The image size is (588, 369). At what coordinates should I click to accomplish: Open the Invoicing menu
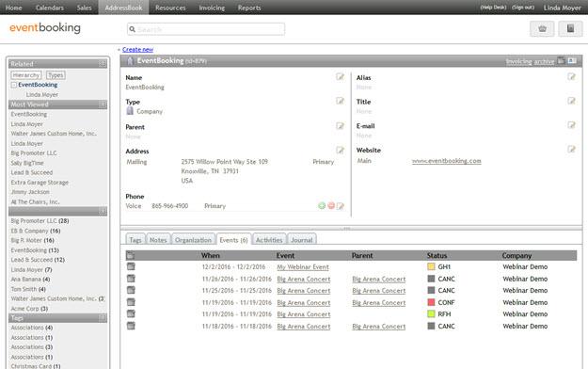click(x=212, y=8)
